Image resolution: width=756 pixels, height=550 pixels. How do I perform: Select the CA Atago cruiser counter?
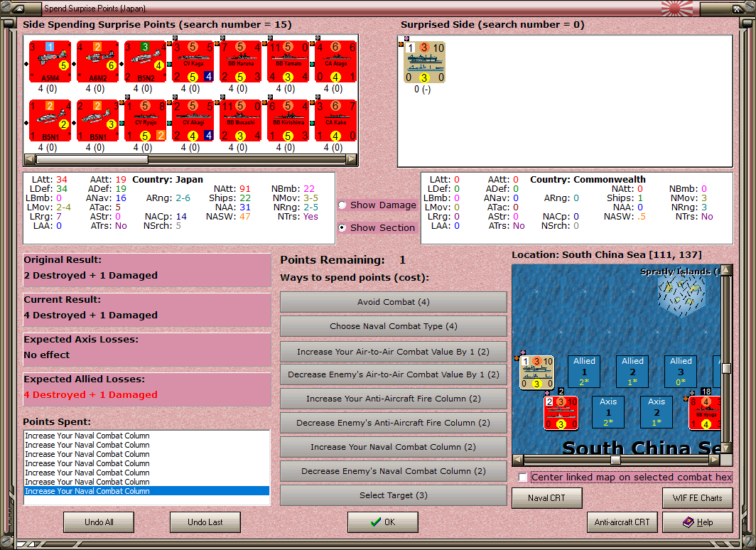(x=336, y=62)
